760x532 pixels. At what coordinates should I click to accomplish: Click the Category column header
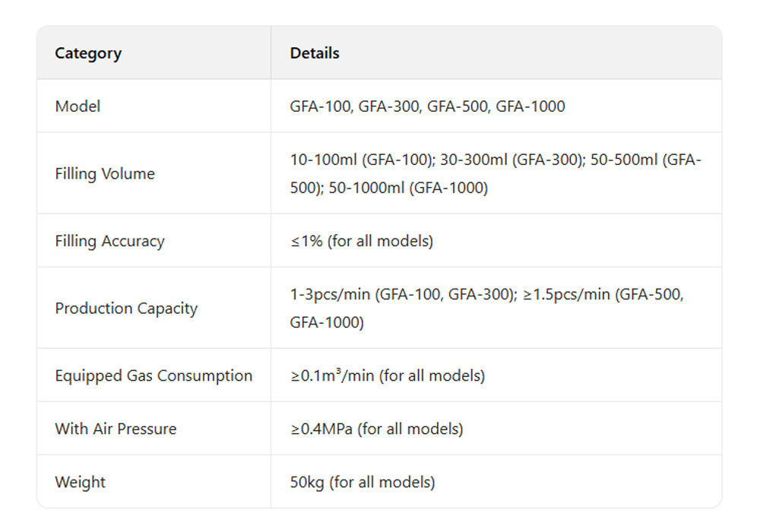pyautogui.click(x=88, y=53)
